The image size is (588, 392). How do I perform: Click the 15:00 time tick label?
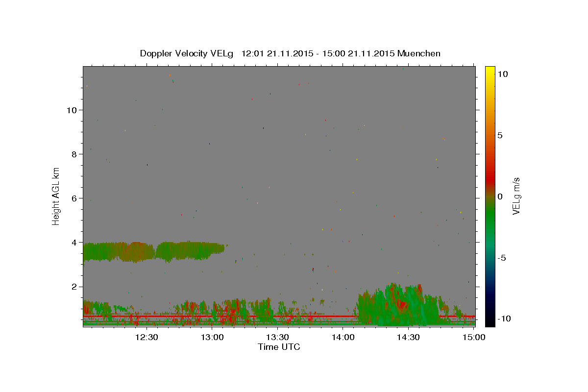[473, 337]
